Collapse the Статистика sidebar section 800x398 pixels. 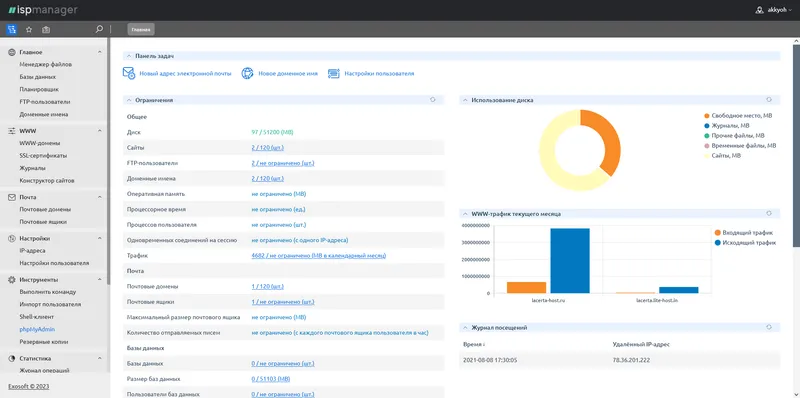pyautogui.click(x=100, y=358)
